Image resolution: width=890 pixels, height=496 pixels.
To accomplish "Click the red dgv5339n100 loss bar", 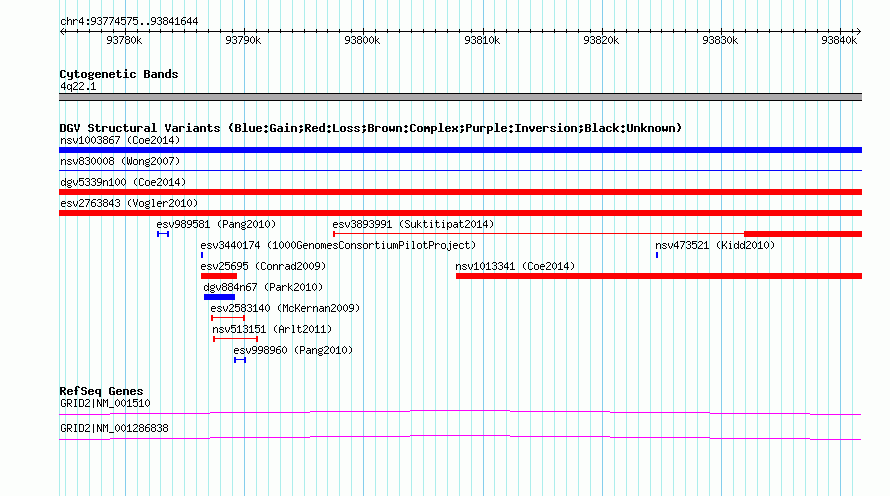I will coord(460,192).
